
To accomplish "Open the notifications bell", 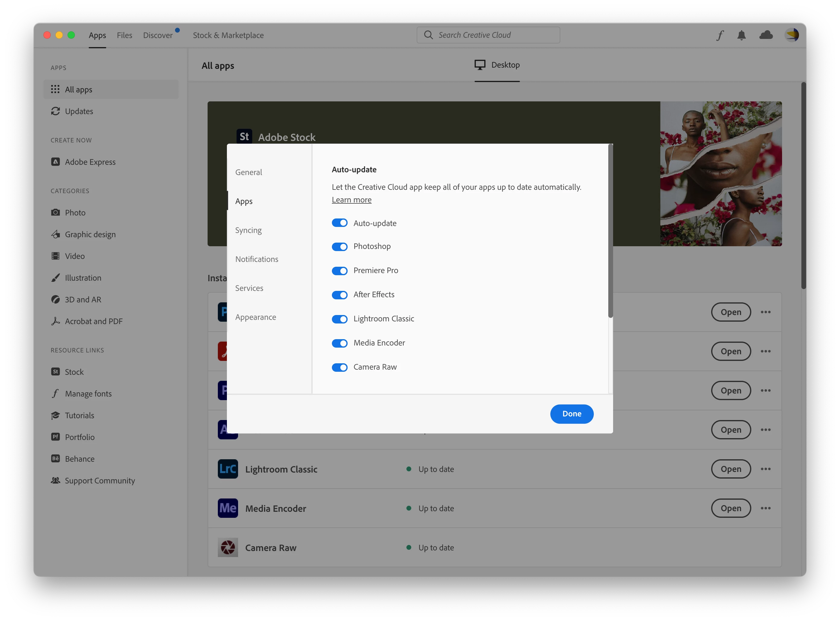I will coord(742,35).
